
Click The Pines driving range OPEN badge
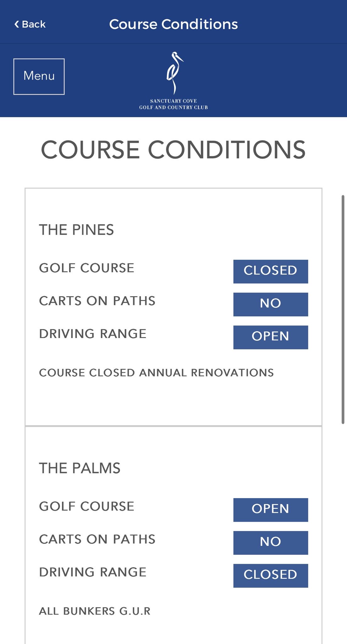click(x=270, y=337)
